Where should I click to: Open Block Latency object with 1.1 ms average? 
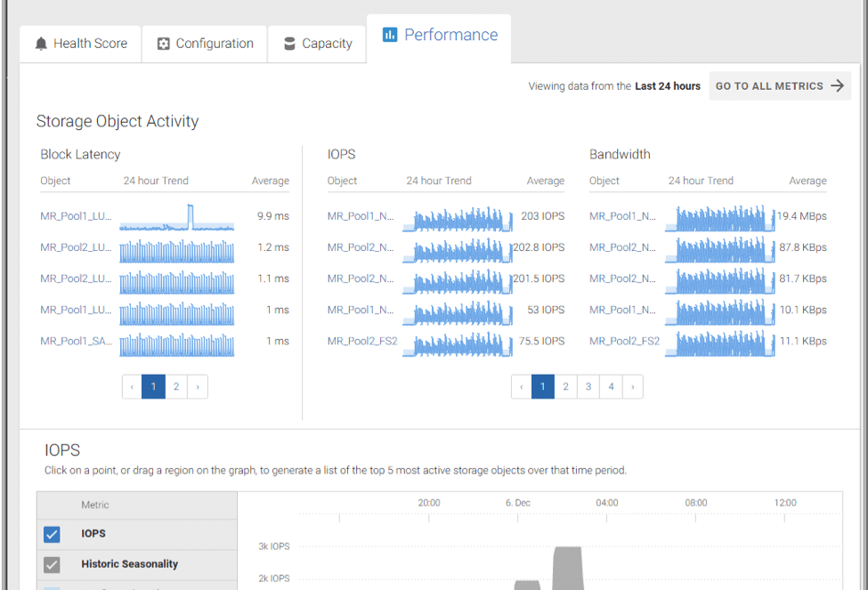point(76,279)
